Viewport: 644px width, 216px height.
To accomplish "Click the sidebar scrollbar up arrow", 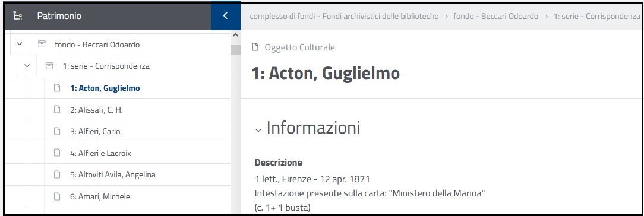I will (235, 36).
